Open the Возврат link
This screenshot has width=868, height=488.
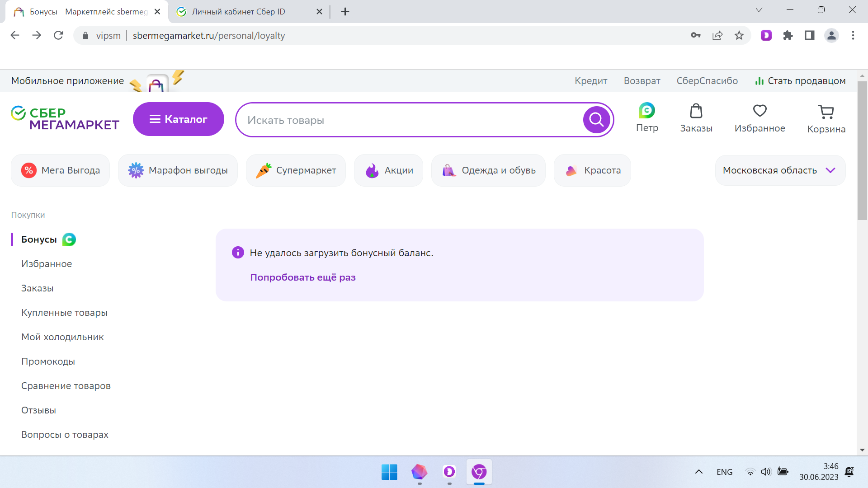[642, 81]
